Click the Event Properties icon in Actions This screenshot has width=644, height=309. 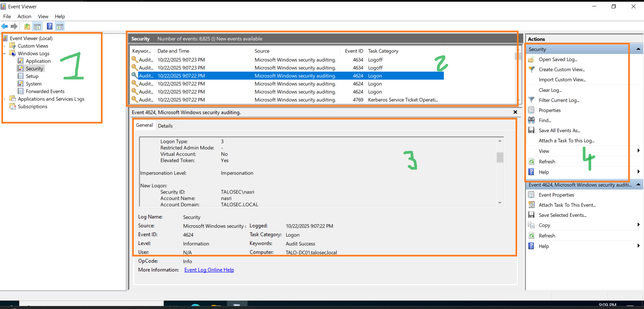[x=531, y=195]
